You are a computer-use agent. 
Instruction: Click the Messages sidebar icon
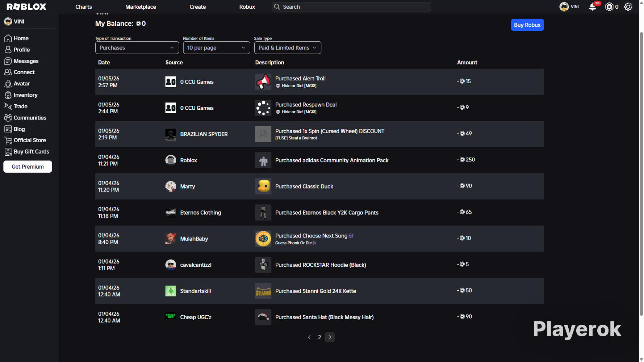8,61
